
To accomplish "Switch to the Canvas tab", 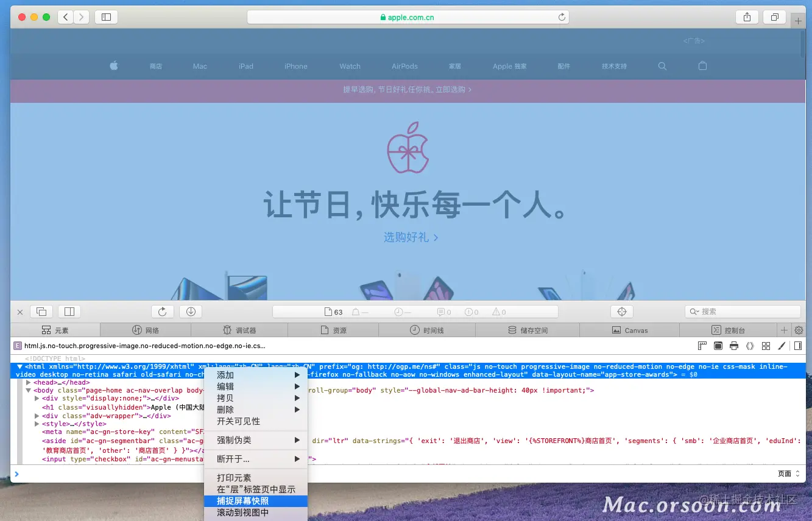I will [x=629, y=330].
